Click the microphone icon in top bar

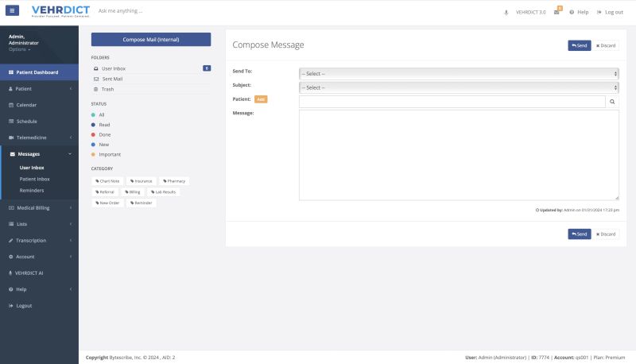tap(506, 12)
